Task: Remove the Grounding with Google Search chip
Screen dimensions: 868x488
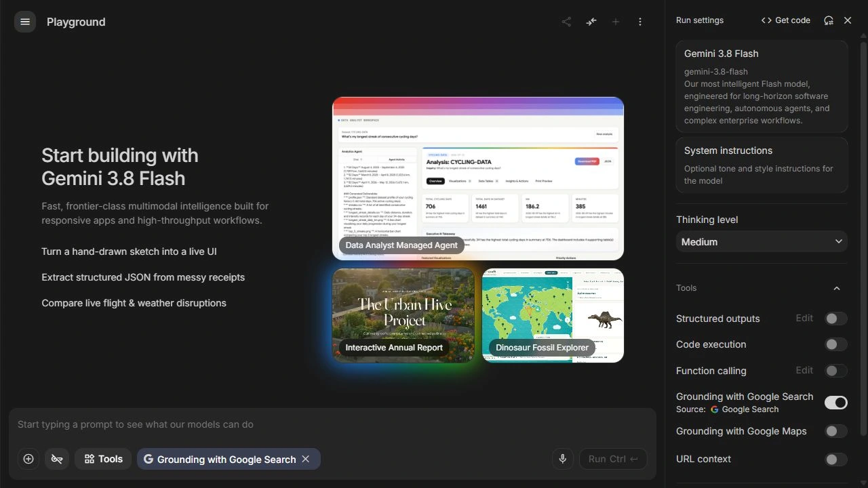Action: coord(306,459)
